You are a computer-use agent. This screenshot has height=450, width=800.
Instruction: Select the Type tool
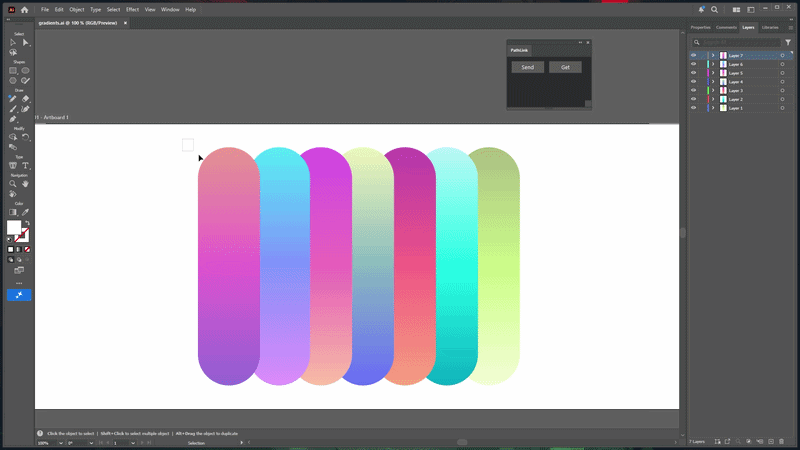tap(25, 166)
